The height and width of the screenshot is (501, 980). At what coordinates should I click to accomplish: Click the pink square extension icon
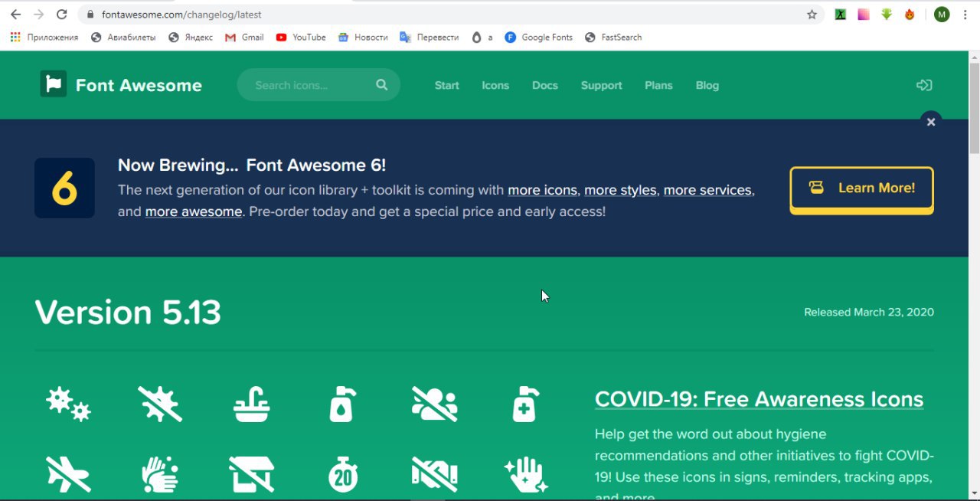pyautogui.click(x=863, y=15)
